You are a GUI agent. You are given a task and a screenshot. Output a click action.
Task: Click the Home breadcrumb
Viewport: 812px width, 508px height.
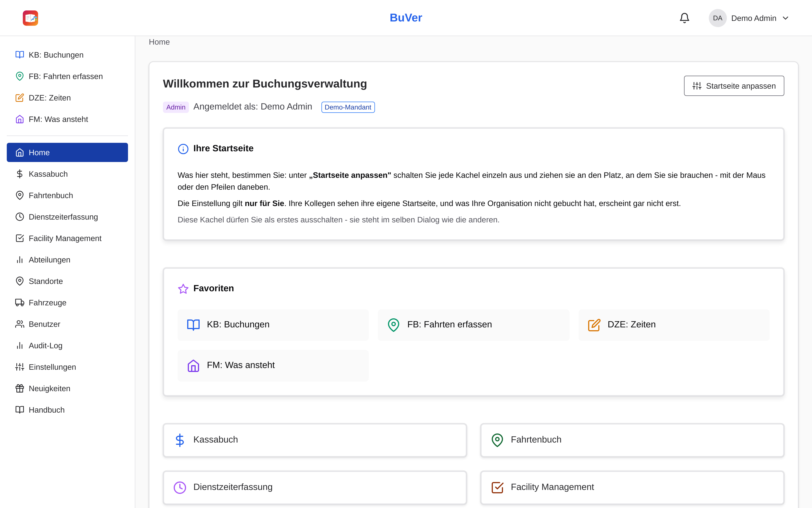159,42
